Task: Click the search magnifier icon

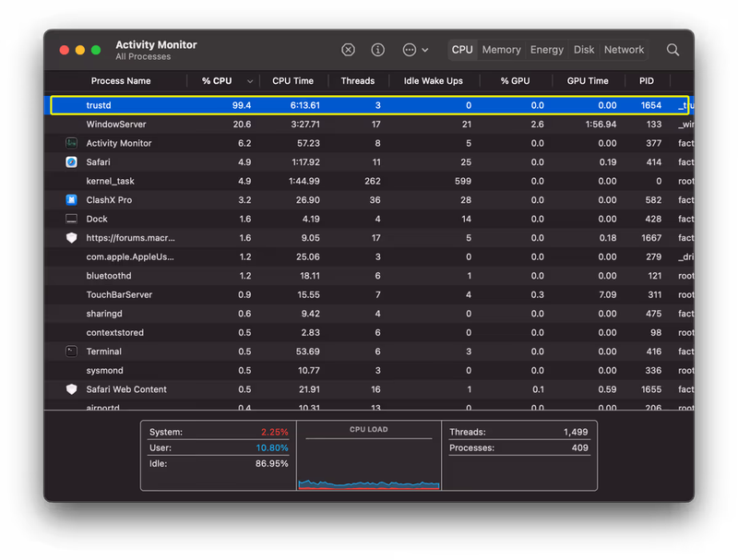Action: [x=673, y=50]
